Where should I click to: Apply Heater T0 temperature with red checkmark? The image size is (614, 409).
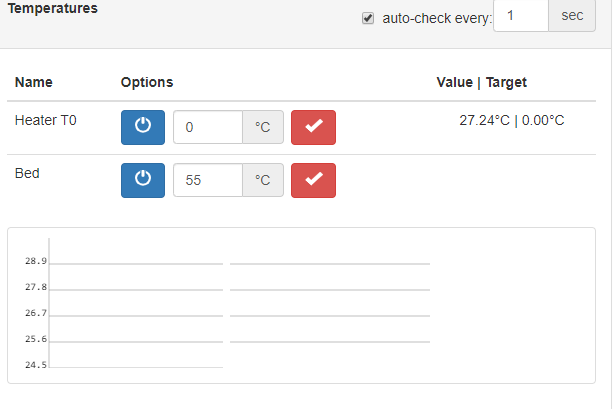(x=313, y=127)
